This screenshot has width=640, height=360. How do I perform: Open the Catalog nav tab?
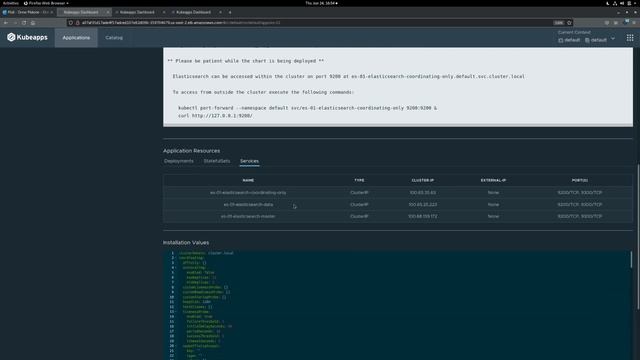pos(114,38)
